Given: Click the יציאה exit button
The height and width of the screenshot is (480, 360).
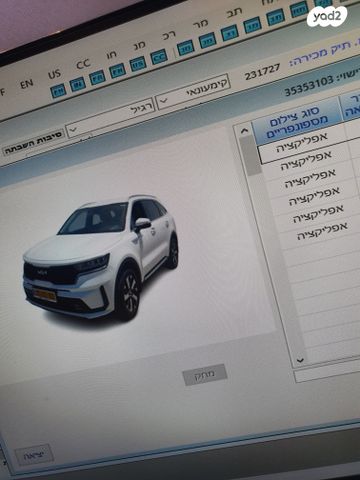Looking at the screenshot, I should click(x=34, y=456).
